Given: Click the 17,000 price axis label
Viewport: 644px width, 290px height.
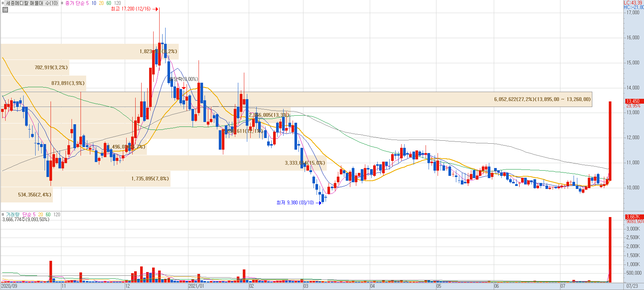Looking at the screenshot, I should tap(633, 13).
